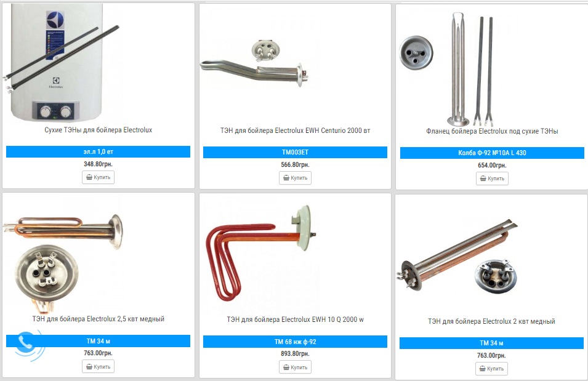
Task: Click Купить under the 654.00грн flange
Action: pos(492,178)
